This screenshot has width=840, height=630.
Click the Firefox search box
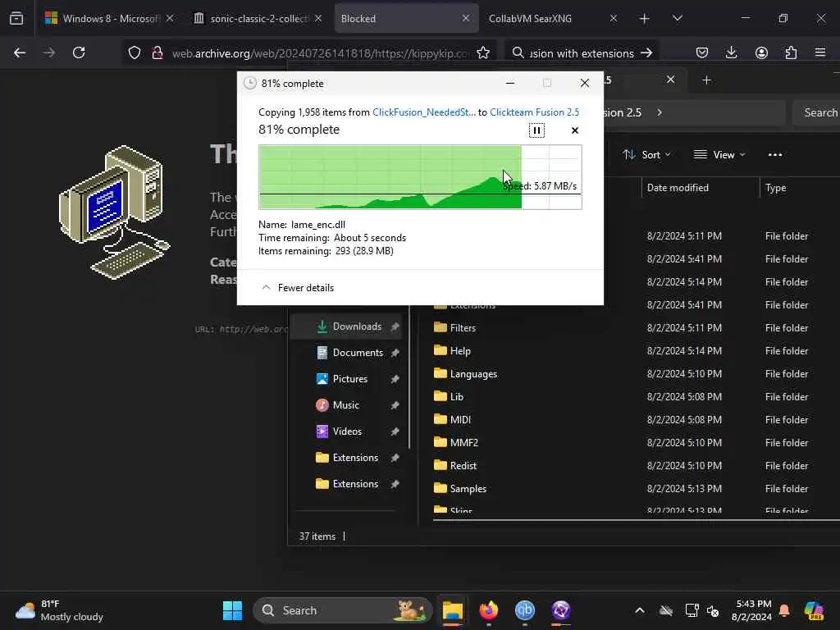[582, 53]
